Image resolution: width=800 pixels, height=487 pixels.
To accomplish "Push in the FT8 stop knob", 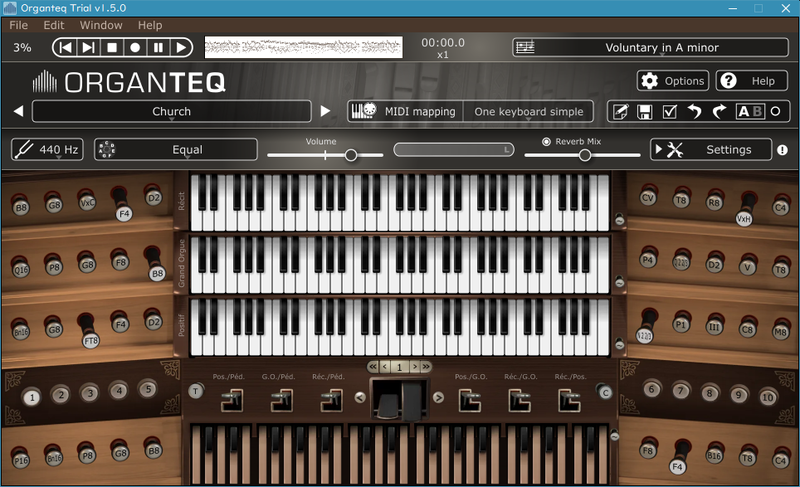I will click(91, 340).
